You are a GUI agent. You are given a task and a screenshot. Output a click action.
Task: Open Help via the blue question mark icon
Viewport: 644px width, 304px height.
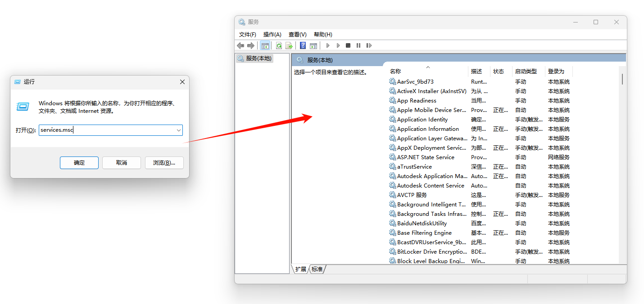(x=303, y=45)
